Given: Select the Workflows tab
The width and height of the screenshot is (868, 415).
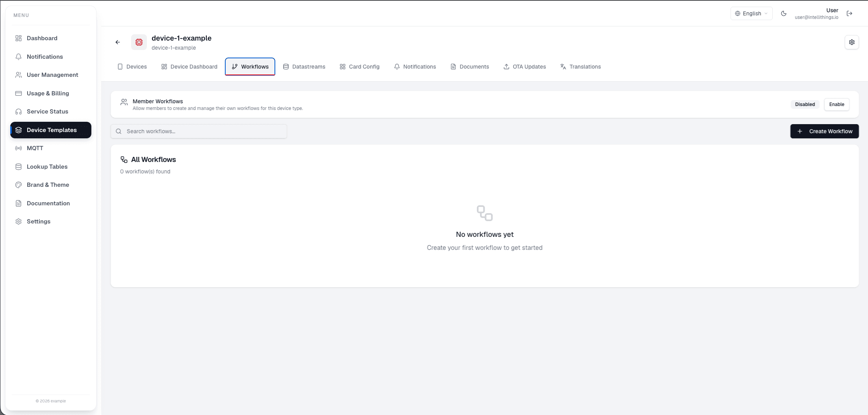Looking at the screenshot, I should click(x=250, y=67).
